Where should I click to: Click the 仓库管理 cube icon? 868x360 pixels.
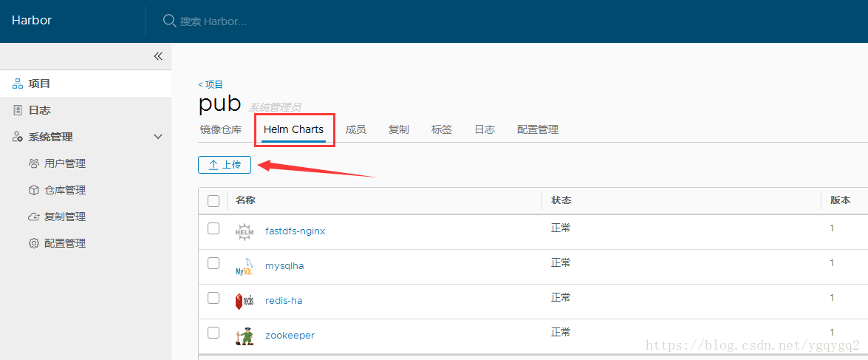click(x=34, y=190)
